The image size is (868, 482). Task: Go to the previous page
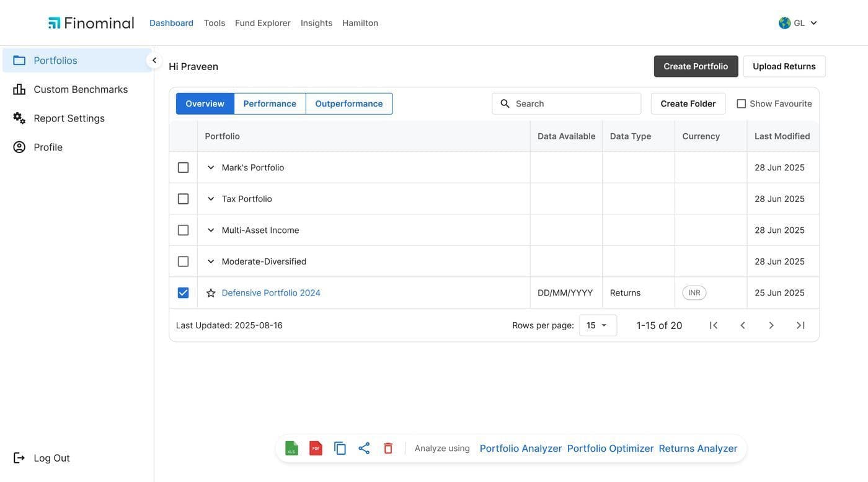pyautogui.click(x=743, y=325)
